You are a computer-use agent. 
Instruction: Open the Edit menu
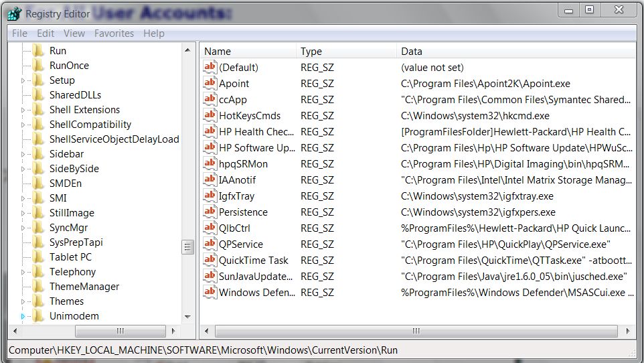pyautogui.click(x=46, y=33)
